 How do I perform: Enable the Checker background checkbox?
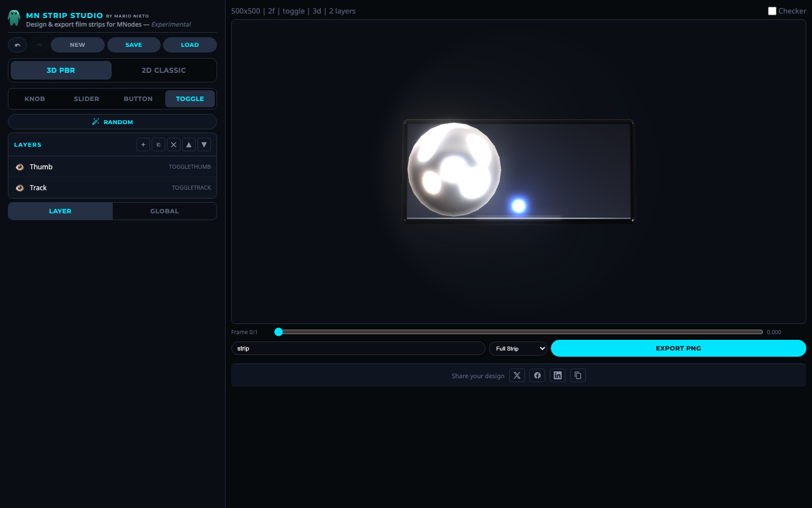(x=772, y=11)
